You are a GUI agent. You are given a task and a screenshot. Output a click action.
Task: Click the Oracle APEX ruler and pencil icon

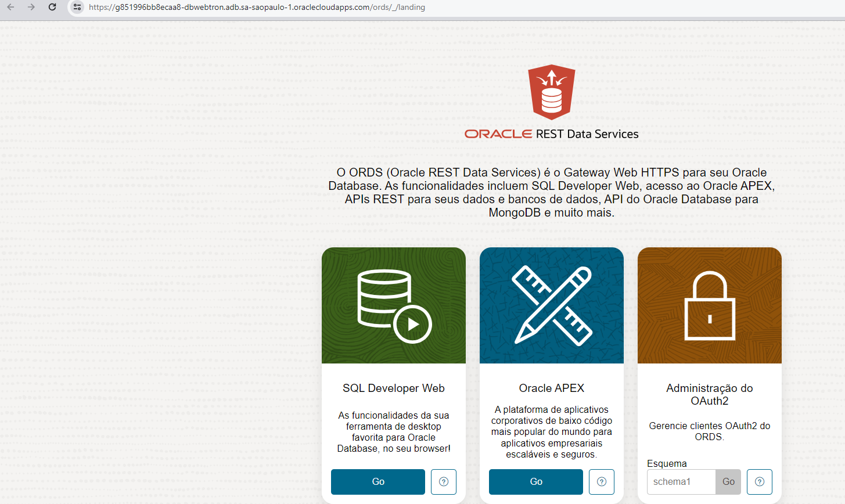pyautogui.click(x=551, y=306)
